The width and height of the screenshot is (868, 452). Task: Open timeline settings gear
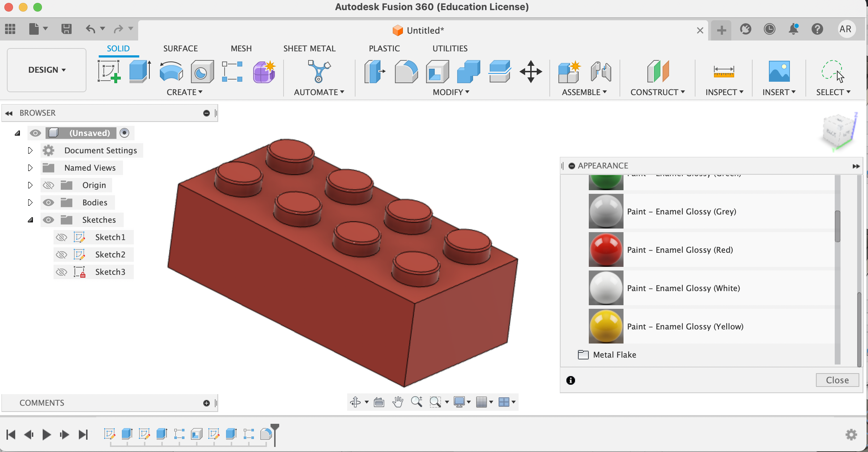851,434
